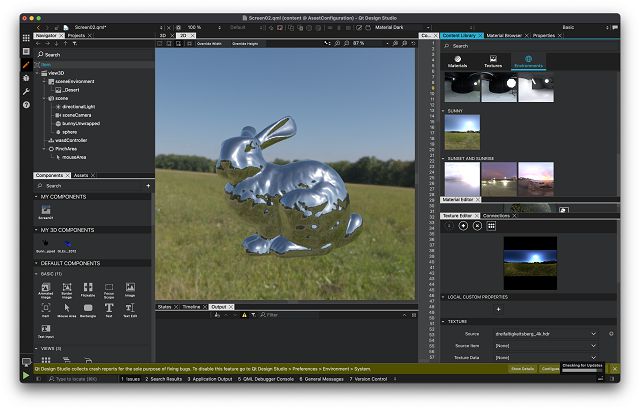Add the Rectangle component from Basic components
640x409 pixels.
tap(87, 309)
